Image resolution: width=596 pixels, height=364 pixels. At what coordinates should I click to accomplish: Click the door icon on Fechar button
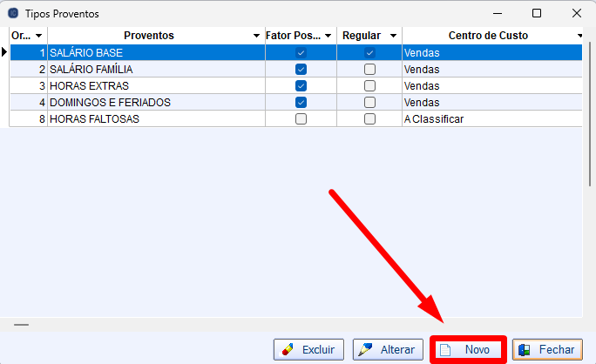(x=525, y=349)
